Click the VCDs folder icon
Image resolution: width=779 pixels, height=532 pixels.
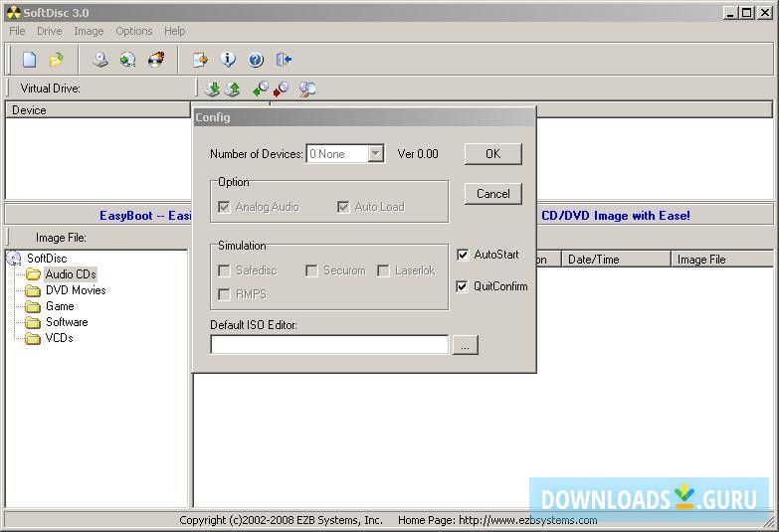[33, 338]
